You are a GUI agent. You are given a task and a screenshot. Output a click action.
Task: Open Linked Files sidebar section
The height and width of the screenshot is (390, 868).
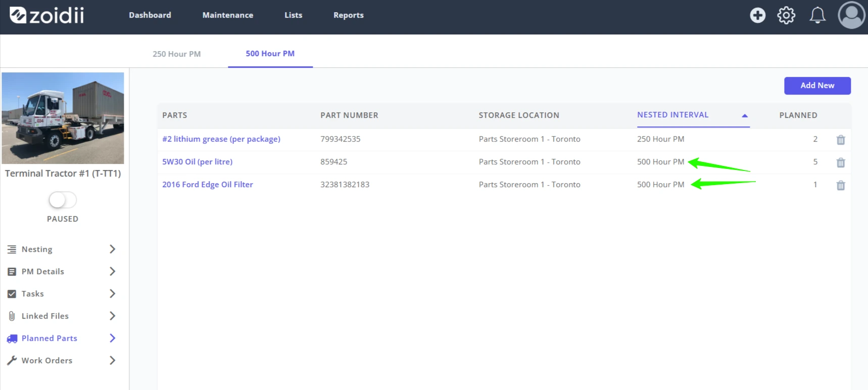tap(45, 316)
